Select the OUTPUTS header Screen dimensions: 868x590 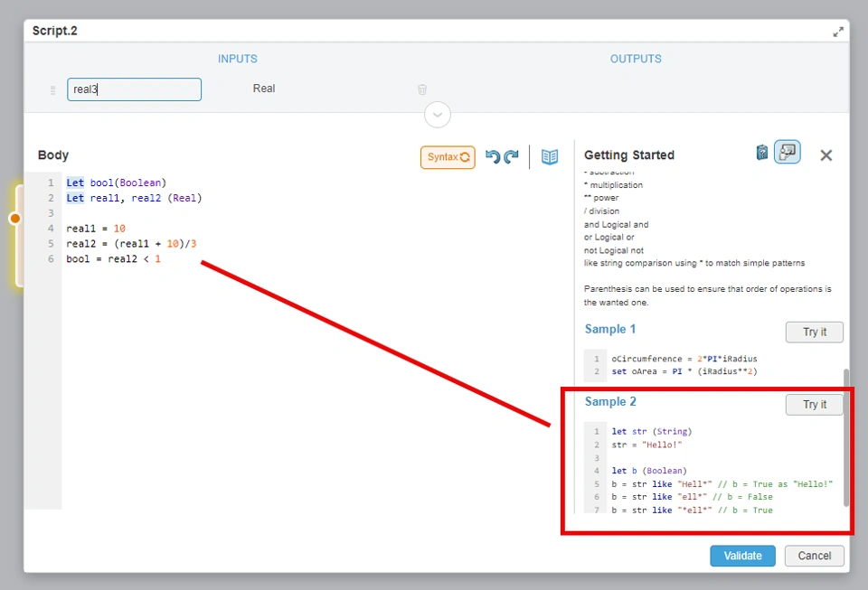point(636,59)
